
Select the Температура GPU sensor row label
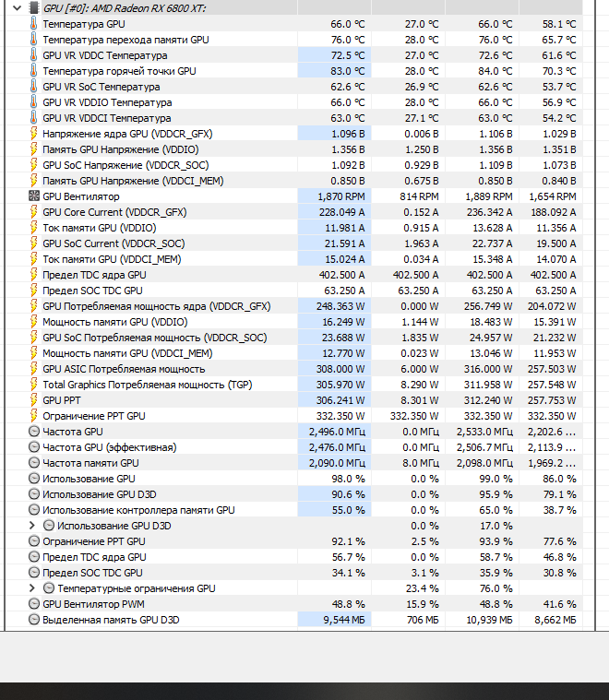click(84, 24)
